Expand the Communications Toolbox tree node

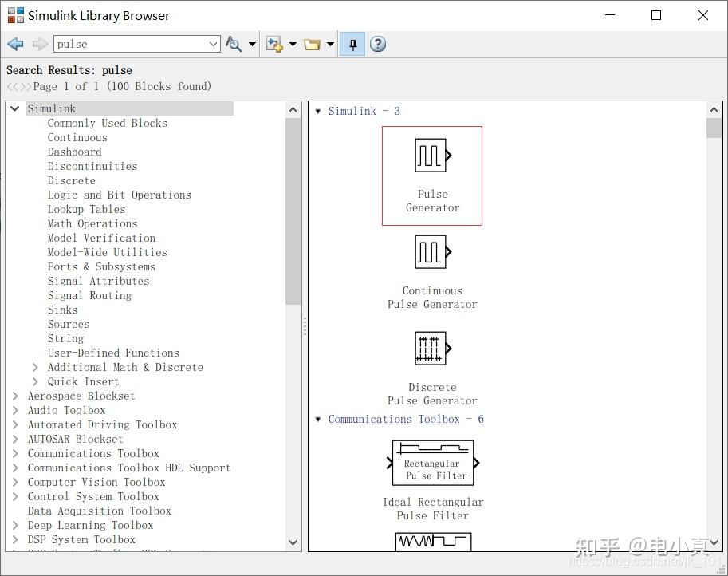click(x=15, y=453)
